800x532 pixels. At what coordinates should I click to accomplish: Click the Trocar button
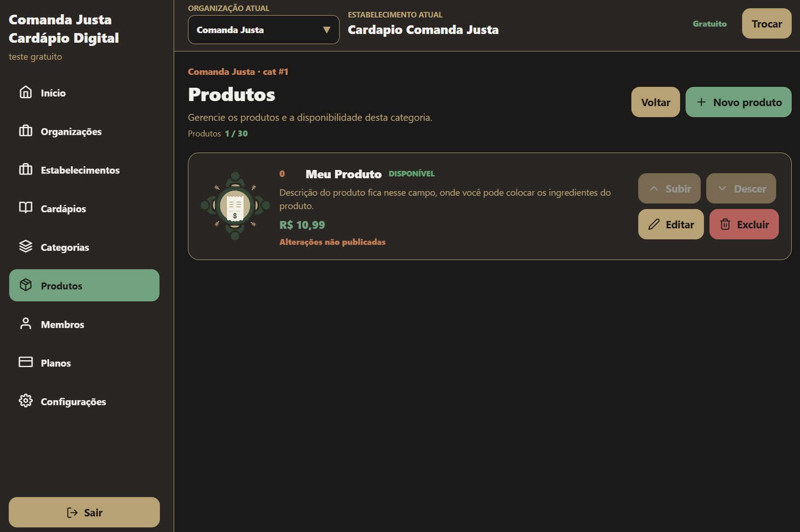pos(766,23)
